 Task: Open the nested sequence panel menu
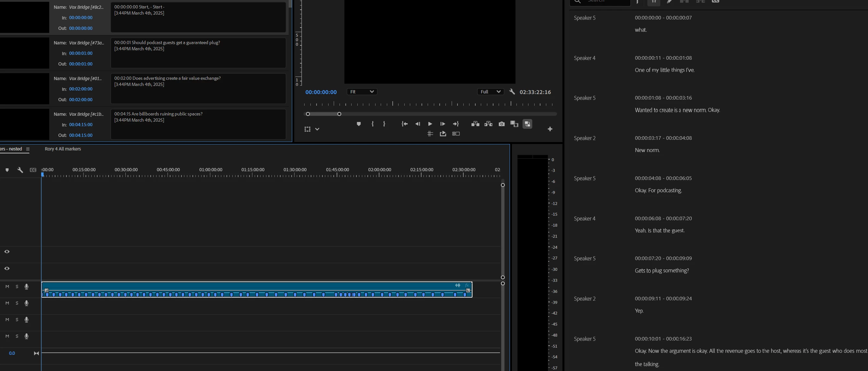[28, 149]
